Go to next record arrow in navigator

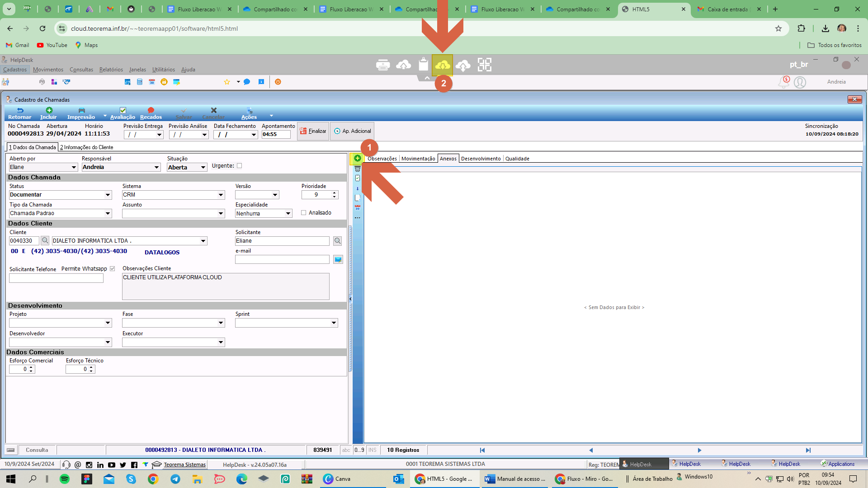click(x=699, y=450)
